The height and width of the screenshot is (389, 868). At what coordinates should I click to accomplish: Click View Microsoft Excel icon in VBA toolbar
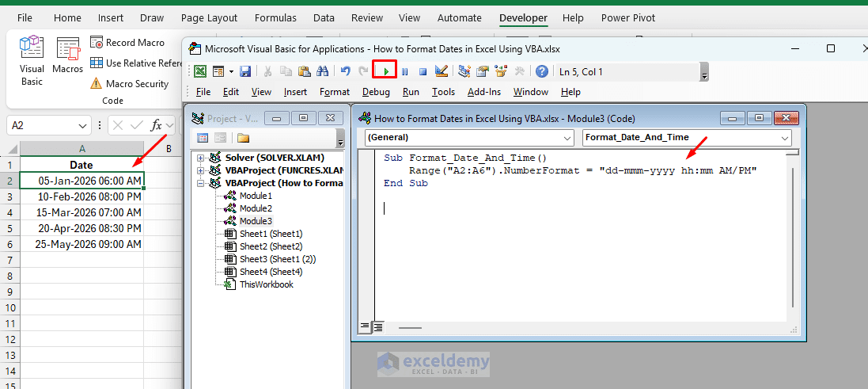(201, 71)
